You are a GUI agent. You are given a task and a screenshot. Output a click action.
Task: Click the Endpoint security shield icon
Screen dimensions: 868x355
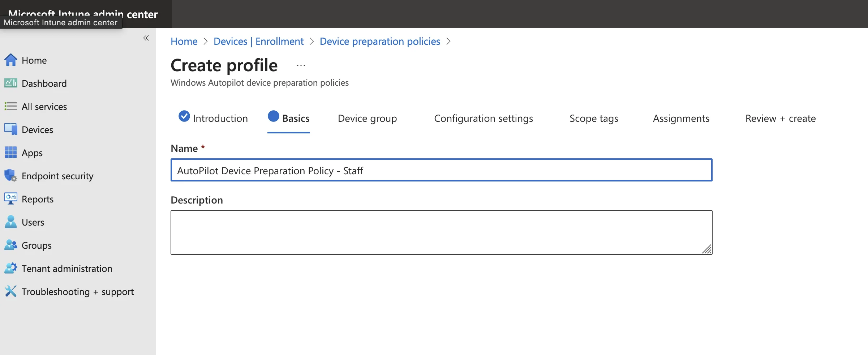point(10,176)
